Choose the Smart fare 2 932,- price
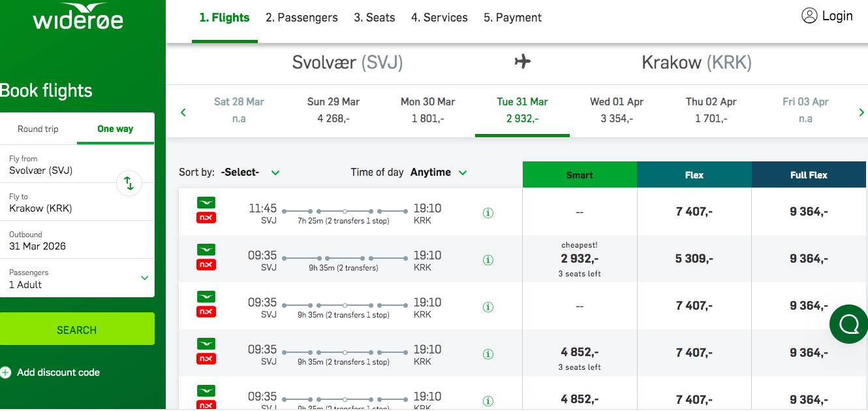The image size is (868, 411). (580, 259)
